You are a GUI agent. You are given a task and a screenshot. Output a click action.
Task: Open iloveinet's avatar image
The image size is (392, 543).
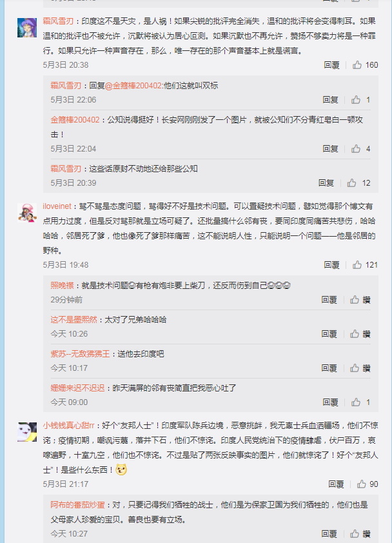[27, 213]
